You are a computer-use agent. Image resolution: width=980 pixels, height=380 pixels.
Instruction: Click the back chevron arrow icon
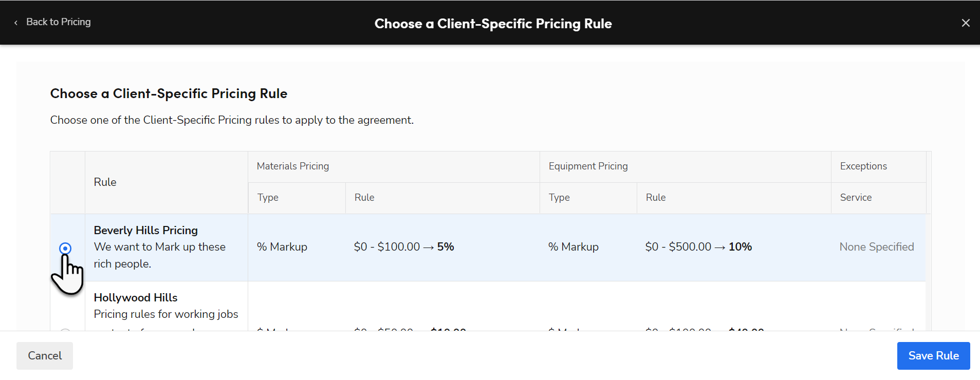(16, 23)
